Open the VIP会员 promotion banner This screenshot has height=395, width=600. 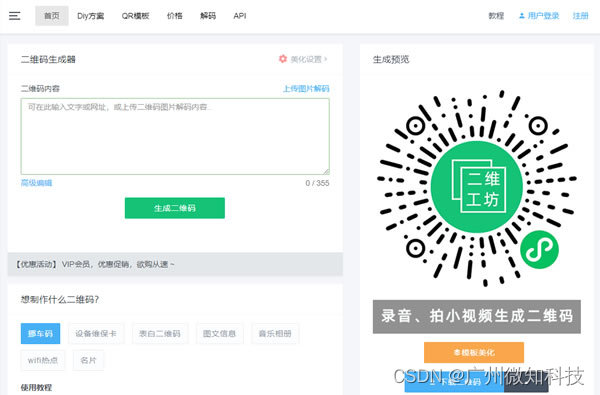[x=175, y=264]
